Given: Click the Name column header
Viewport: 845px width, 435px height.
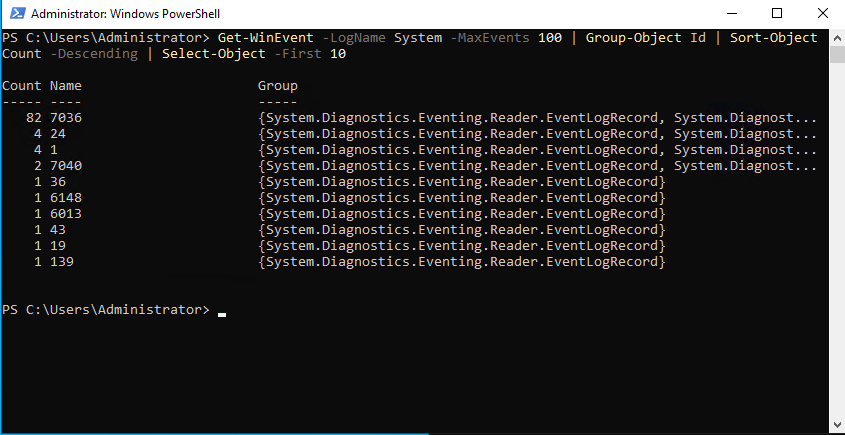Looking at the screenshot, I should coord(66,86).
